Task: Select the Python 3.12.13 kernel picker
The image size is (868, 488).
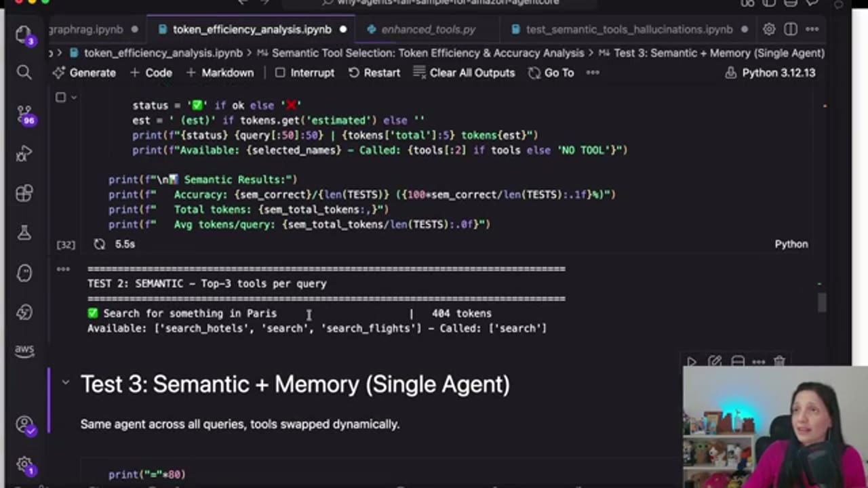Action: point(770,73)
